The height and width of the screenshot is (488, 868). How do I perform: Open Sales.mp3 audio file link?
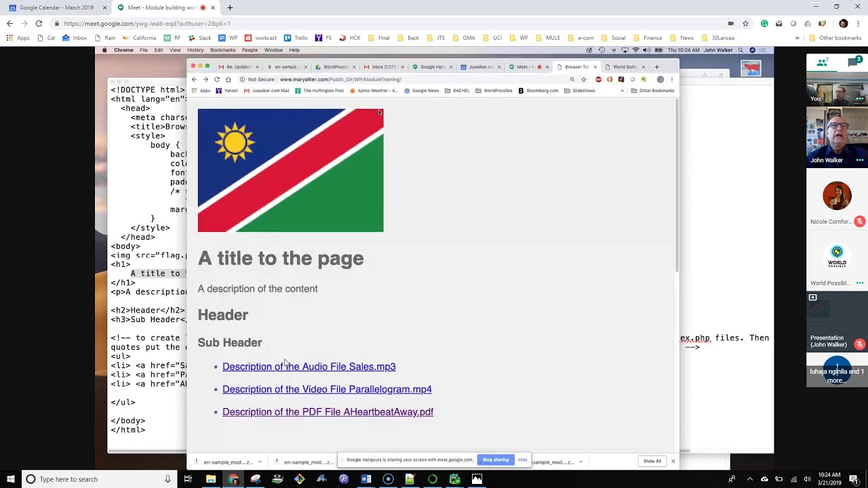[309, 367]
